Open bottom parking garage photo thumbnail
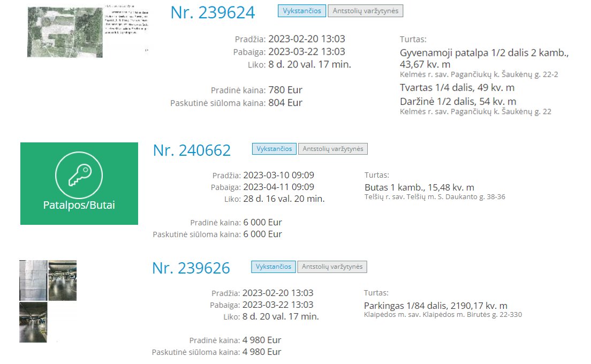The width and height of the screenshot is (591, 364). [33, 322]
